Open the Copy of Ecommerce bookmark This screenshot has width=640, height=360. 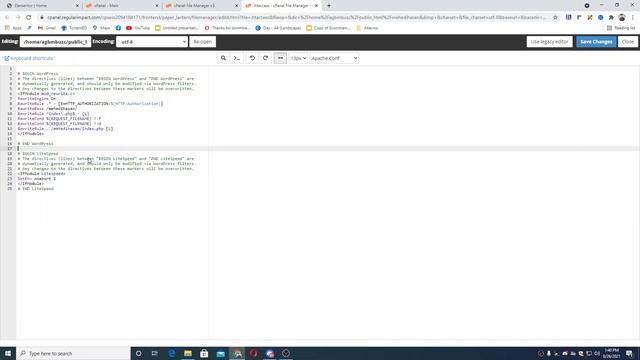328,28
